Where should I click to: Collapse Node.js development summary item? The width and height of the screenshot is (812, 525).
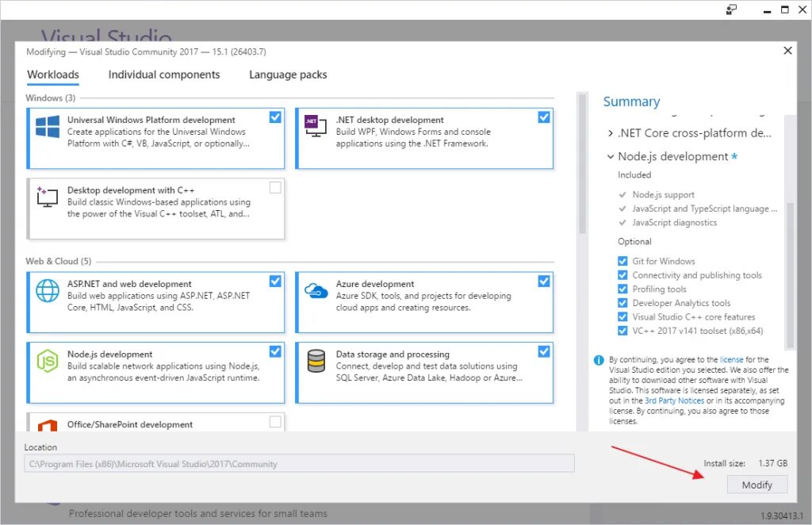coord(611,156)
